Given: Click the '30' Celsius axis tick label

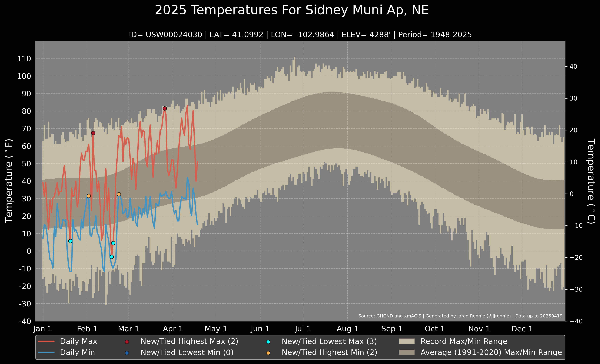Looking at the screenshot, I should pos(573,98).
